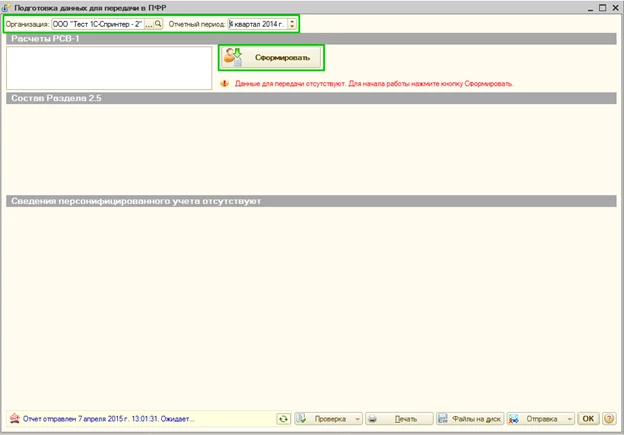The width and height of the screenshot is (624, 435).
Task: Click the green refresh status icon
Action: pyautogui.click(x=283, y=419)
